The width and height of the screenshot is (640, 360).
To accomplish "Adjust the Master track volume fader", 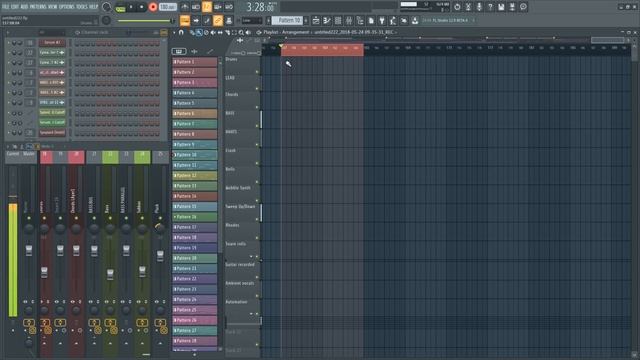I will 29,251.
